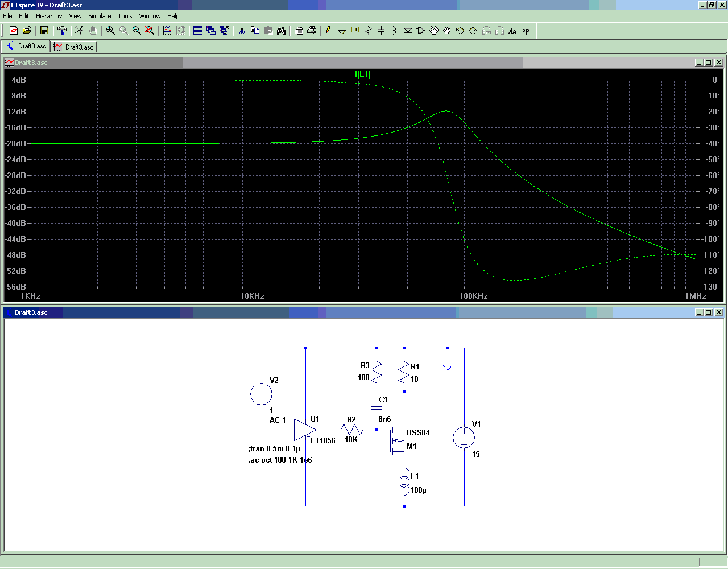Image resolution: width=728 pixels, height=569 pixels.
Task: Select the Drag tool closed-hand icon
Action: 447,31
